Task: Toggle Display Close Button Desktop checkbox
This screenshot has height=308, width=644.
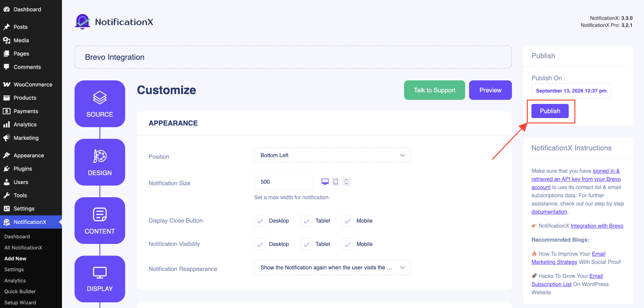Action: tap(260, 221)
